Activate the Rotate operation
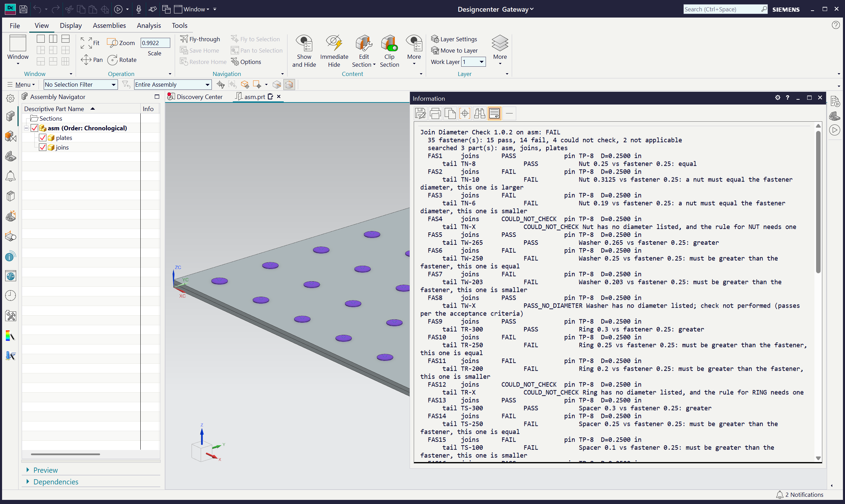Viewport: 845px width, 504px height. [x=122, y=60]
